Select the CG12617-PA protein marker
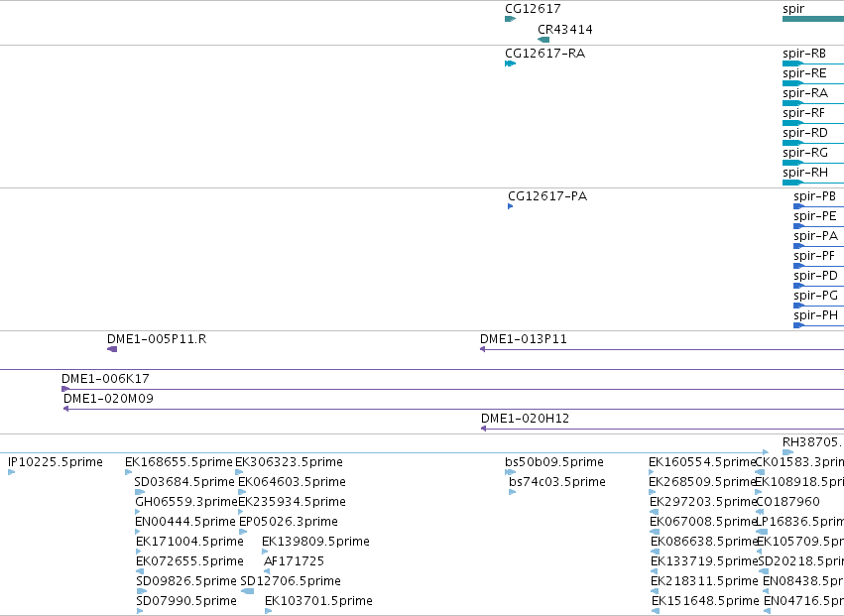This screenshot has height=616, width=844. 511,206
